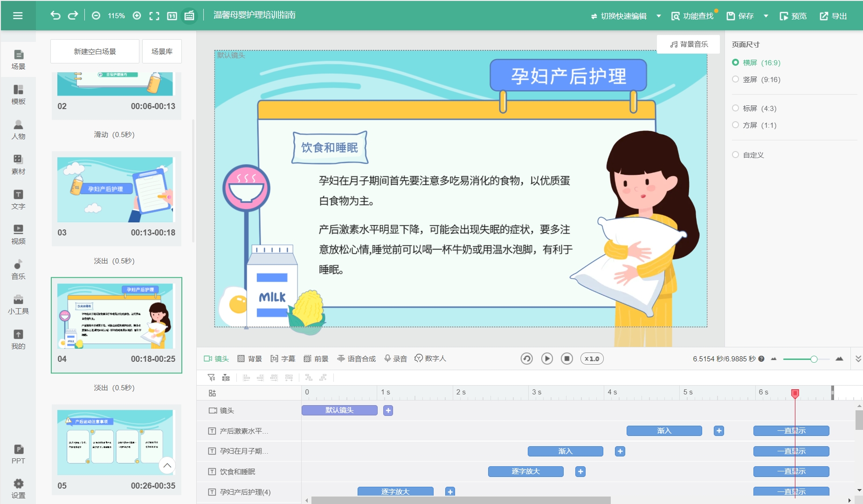Screen dimensions: 863x504
Task: Click the timeline track grid icon
Action: (x=212, y=393)
